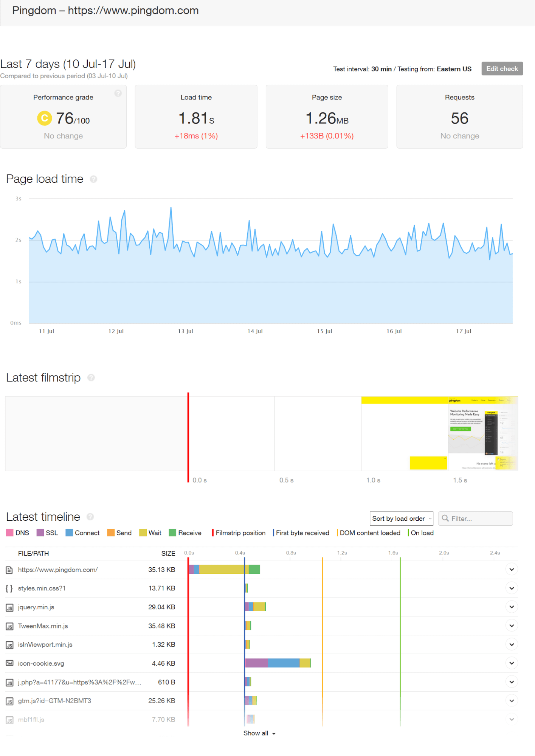Expand the j.php?a=41177 request row
This screenshot has height=756, width=535.
(x=512, y=682)
